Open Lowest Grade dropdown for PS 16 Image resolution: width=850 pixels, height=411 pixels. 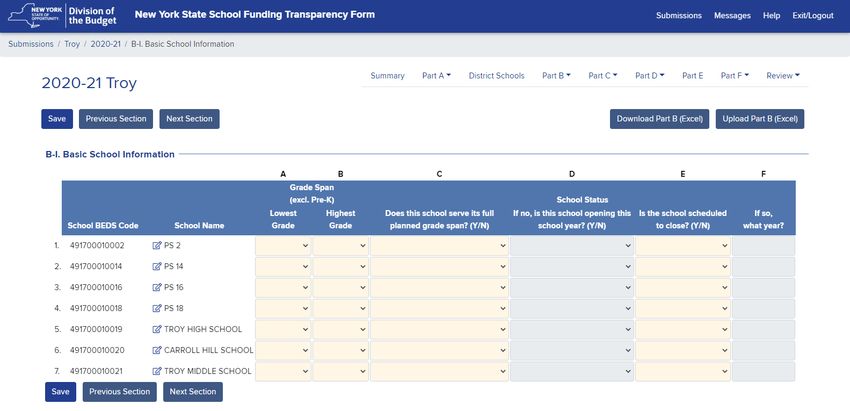point(283,287)
